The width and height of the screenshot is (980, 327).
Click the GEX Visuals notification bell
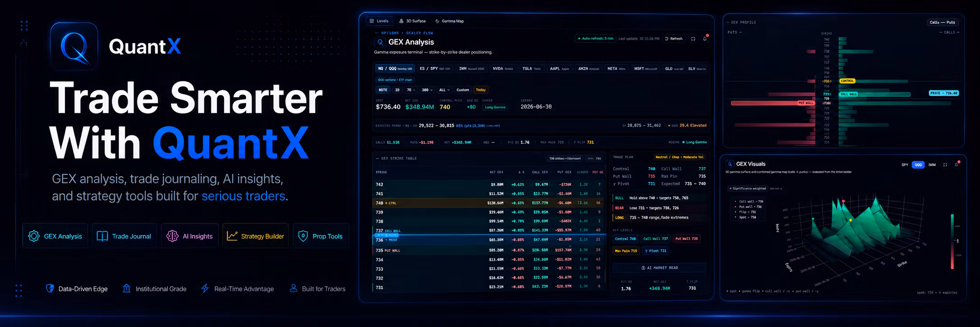(956, 164)
